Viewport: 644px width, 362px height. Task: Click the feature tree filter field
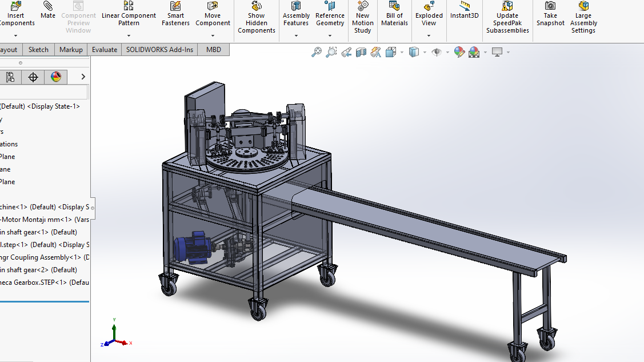point(43,92)
